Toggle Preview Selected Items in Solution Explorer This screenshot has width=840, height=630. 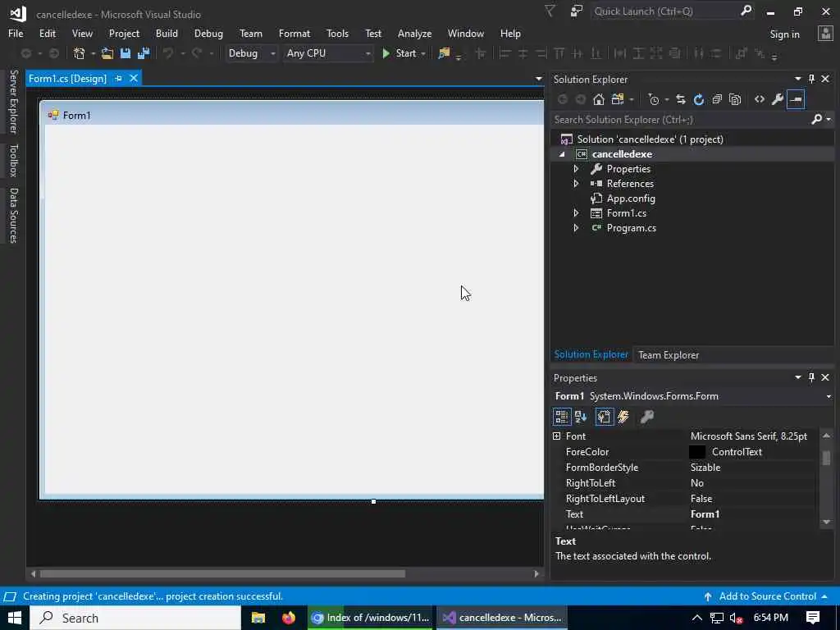tap(796, 99)
